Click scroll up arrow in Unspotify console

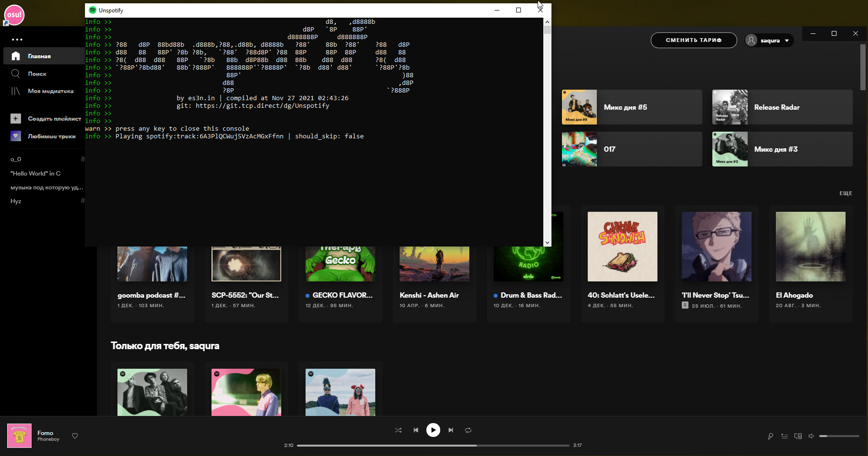tap(547, 22)
